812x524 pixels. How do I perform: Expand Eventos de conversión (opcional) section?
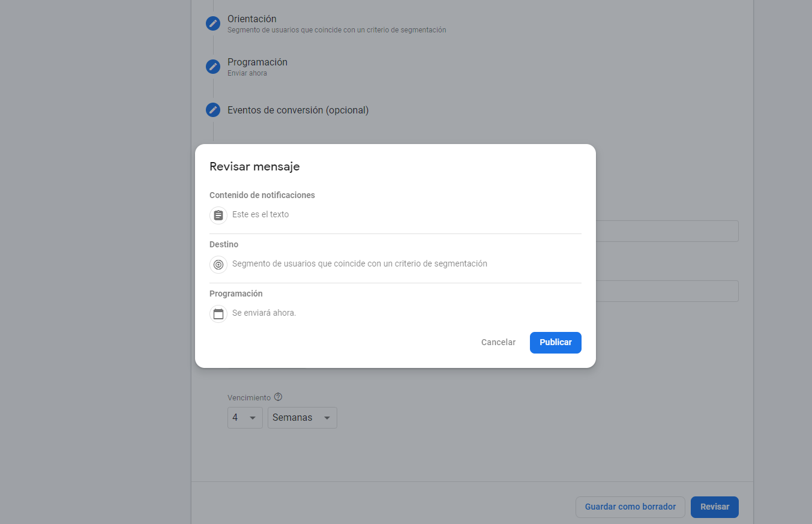[298, 110]
